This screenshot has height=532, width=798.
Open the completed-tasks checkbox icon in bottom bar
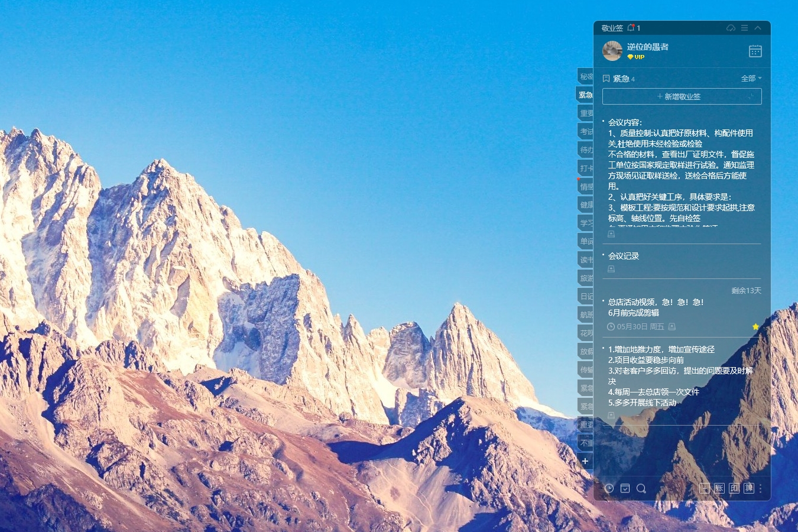pyautogui.click(x=625, y=488)
